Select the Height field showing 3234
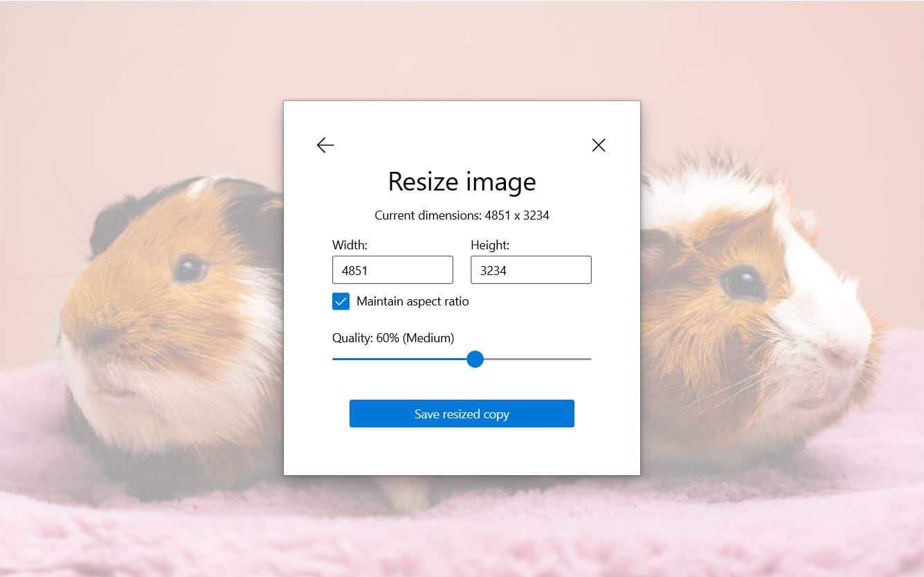 (531, 269)
